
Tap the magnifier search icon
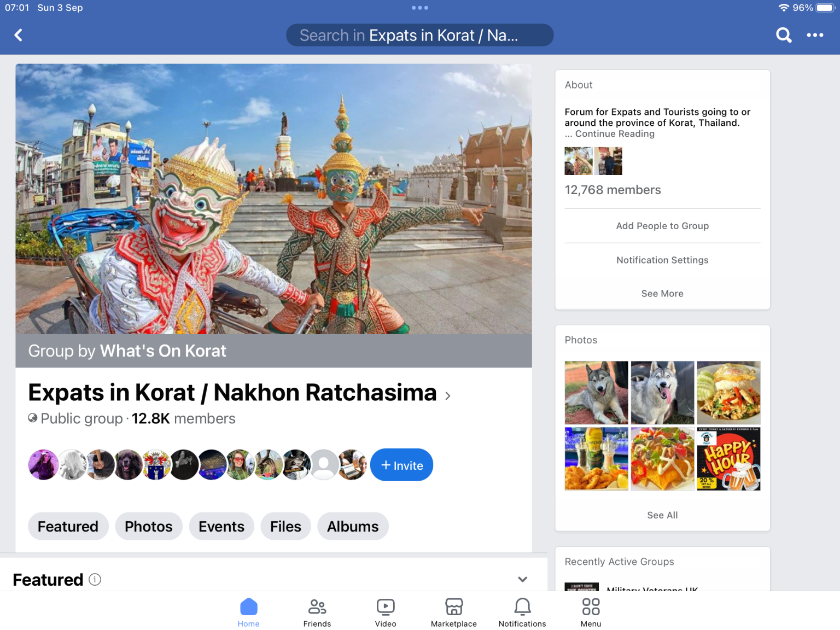coord(784,35)
